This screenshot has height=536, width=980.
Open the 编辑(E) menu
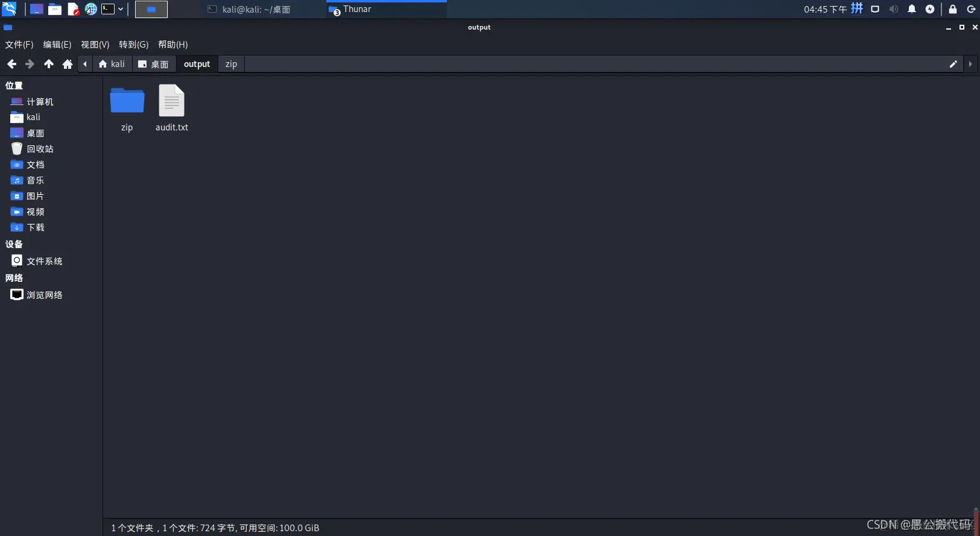click(x=57, y=45)
